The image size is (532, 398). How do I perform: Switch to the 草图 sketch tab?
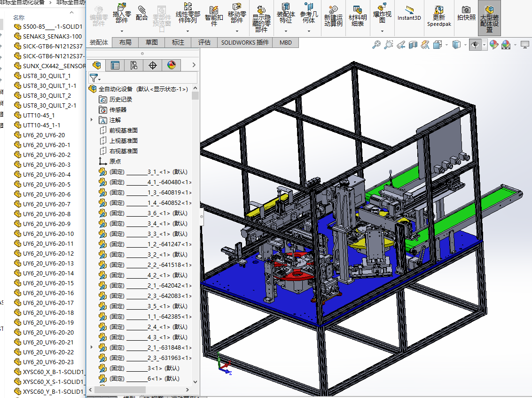click(x=151, y=42)
